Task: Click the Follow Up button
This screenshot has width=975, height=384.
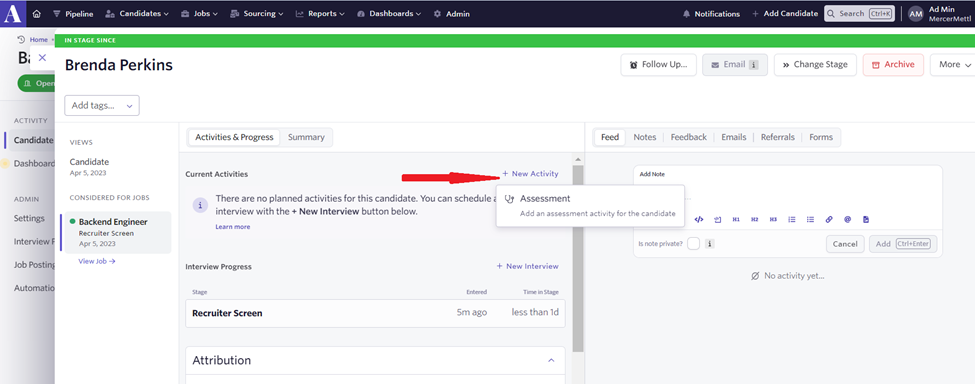Action: coord(658,65)
